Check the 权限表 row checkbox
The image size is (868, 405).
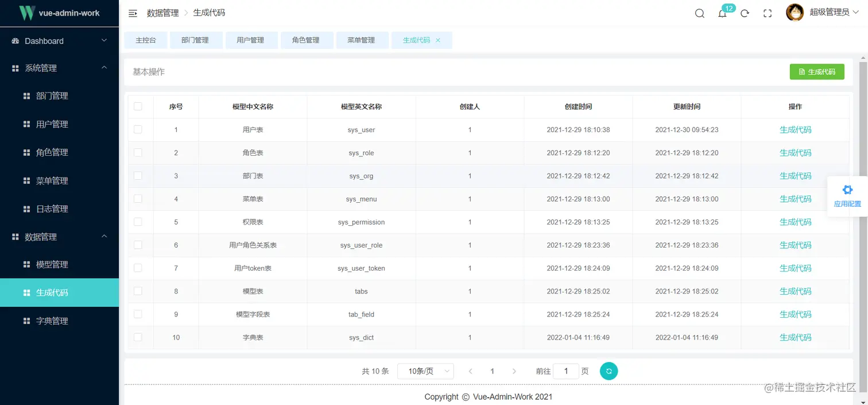click(138, 221)
